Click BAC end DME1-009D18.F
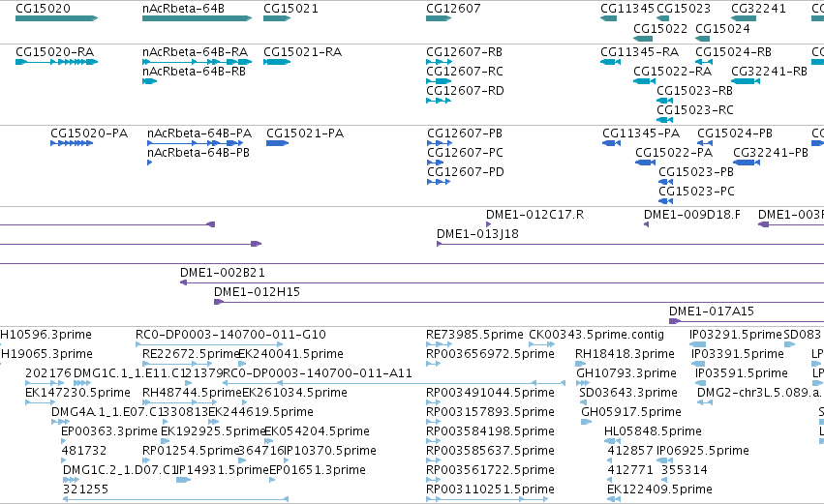The height and width of the screenshot is (504, 824). (x=692, y=214)
